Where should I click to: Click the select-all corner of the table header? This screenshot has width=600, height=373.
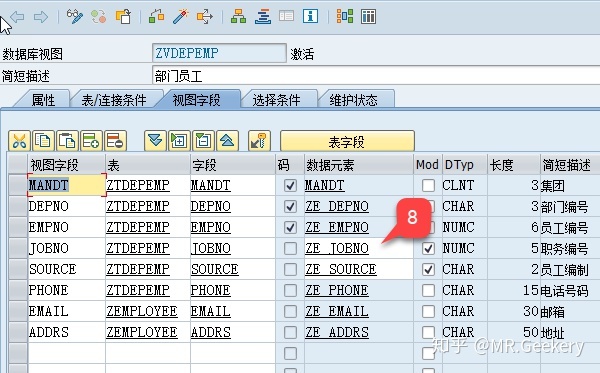[x=18, y=165]
